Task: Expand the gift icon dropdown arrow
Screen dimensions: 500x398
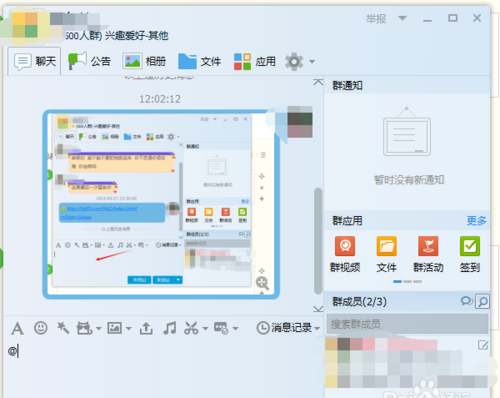Action: pyautogui.click(x=99, y=329)
